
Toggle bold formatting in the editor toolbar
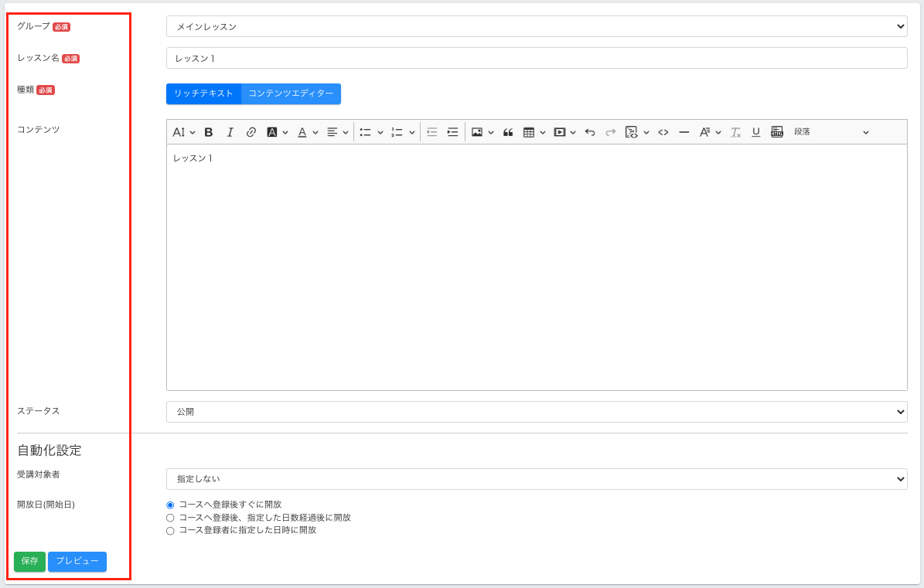(209, 132)
